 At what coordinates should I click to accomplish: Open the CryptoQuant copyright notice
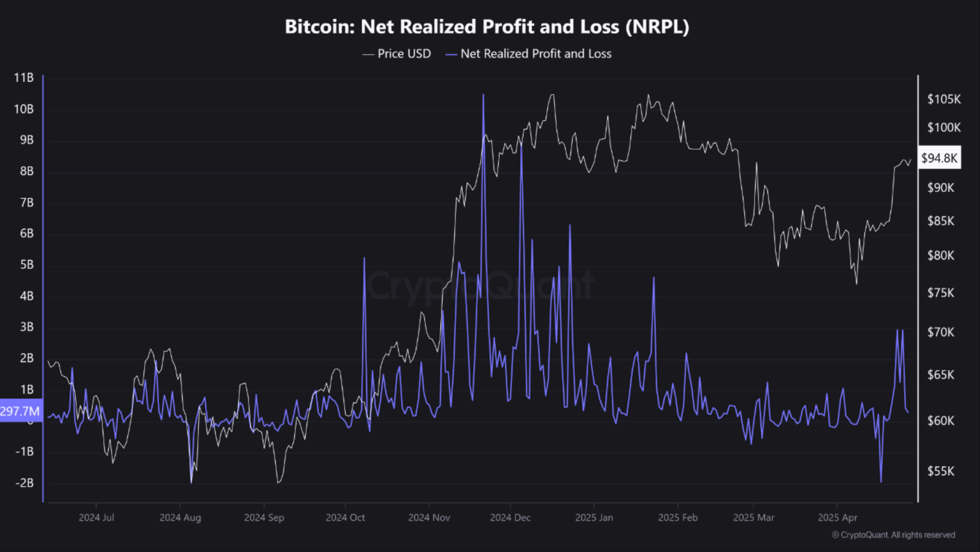[x=893, y=535]
